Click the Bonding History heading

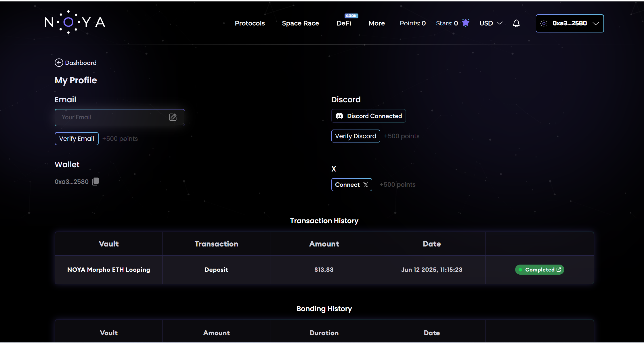324,309
